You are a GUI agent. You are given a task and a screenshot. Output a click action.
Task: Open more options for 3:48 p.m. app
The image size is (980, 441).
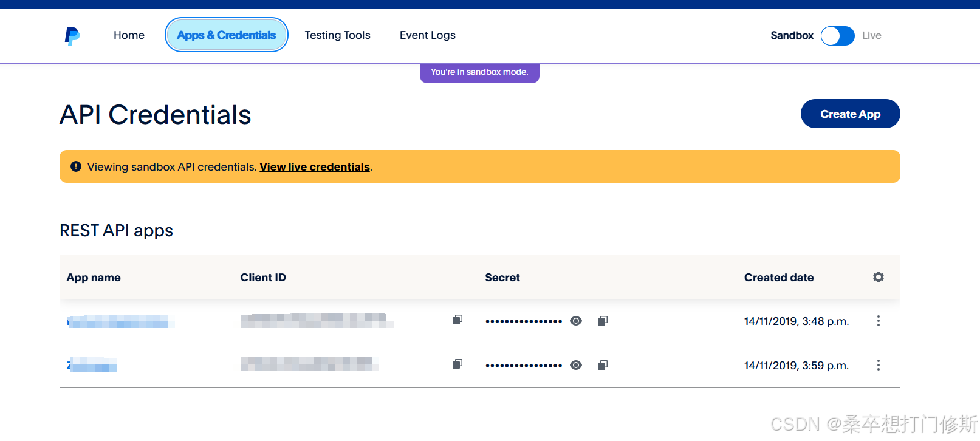point(878,321)
